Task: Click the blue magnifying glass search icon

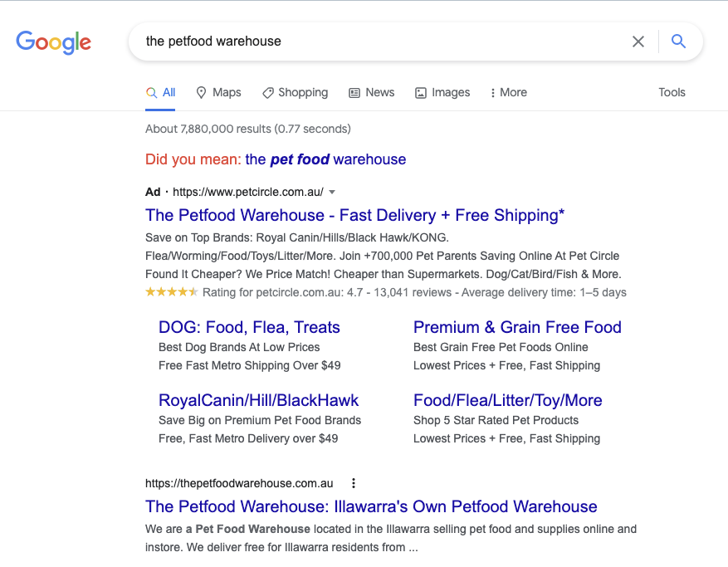Action: pos(678,42)
